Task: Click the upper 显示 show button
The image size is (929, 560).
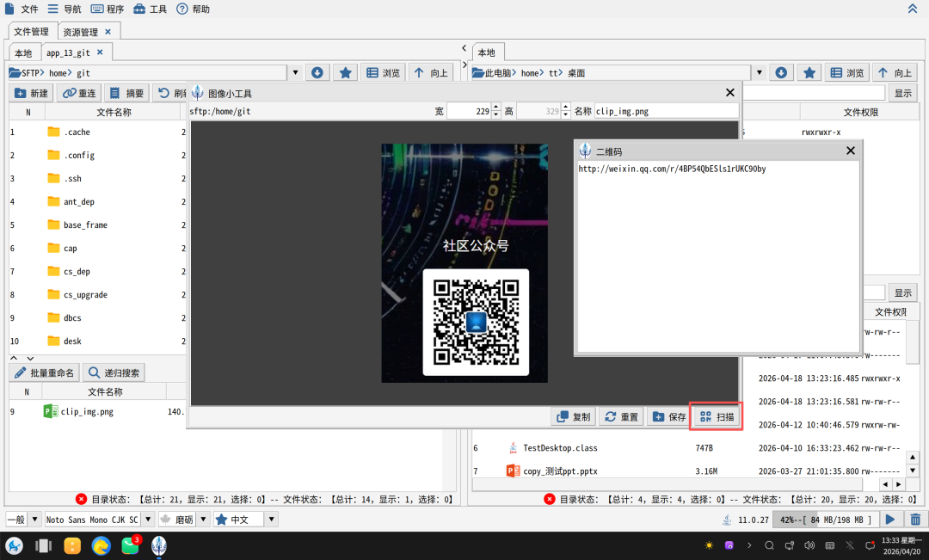Action: click(x=903, y=93)
